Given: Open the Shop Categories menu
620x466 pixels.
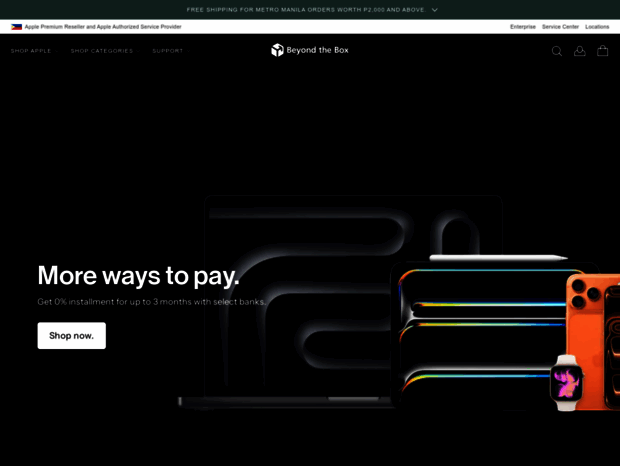Looking at the screenshot, I should pos(104,51).
